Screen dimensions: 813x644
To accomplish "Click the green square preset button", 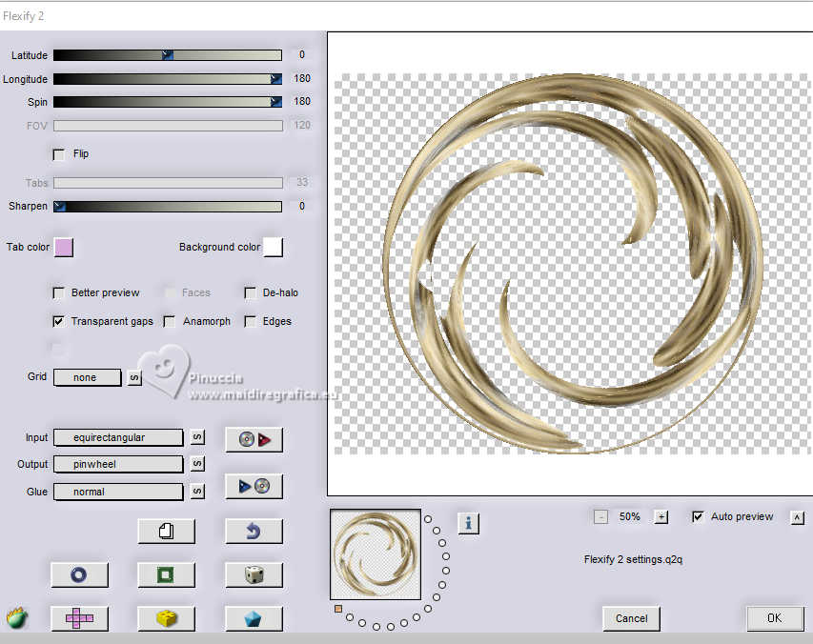I will (x=167, y=574).
